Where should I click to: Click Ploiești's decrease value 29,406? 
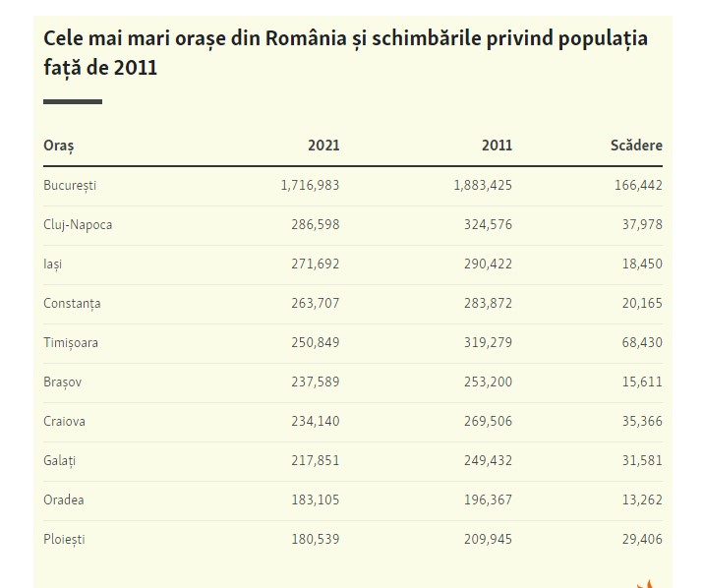tap(638, 539)
